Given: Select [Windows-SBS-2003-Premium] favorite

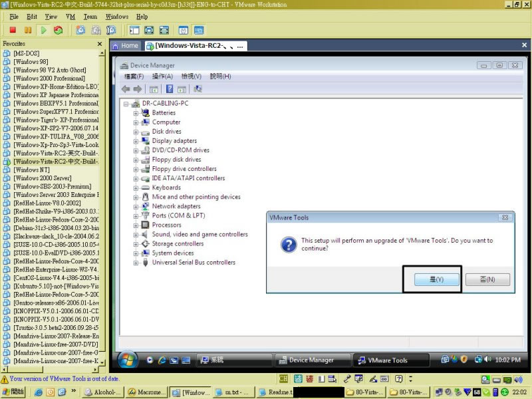Looking at the screenshot, I should [x=53, y=186].
